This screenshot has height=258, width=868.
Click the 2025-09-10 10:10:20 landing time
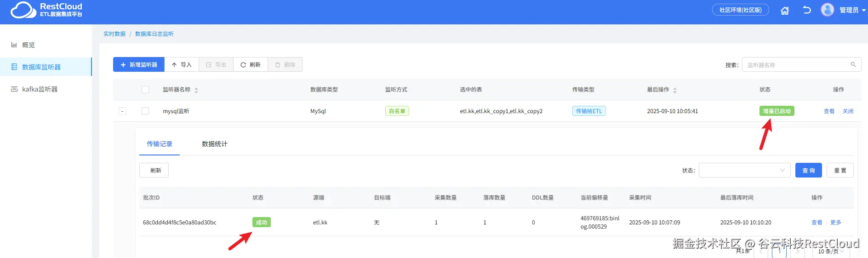(746, 223)
